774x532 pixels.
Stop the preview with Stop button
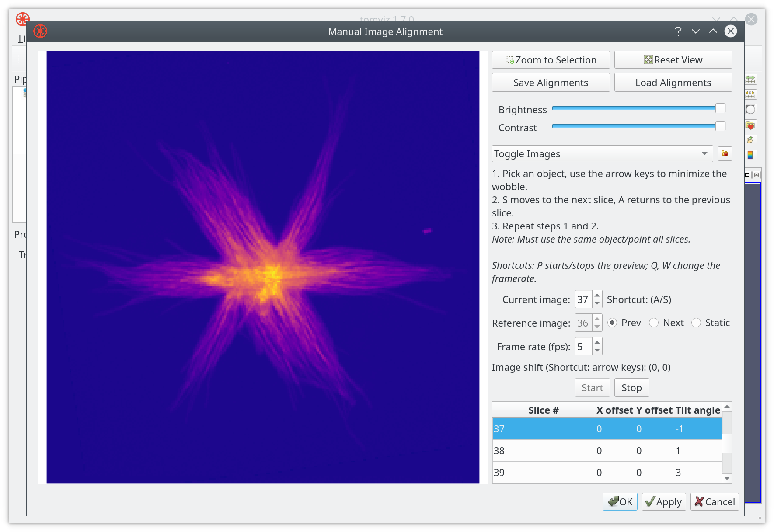coord(632,388)
